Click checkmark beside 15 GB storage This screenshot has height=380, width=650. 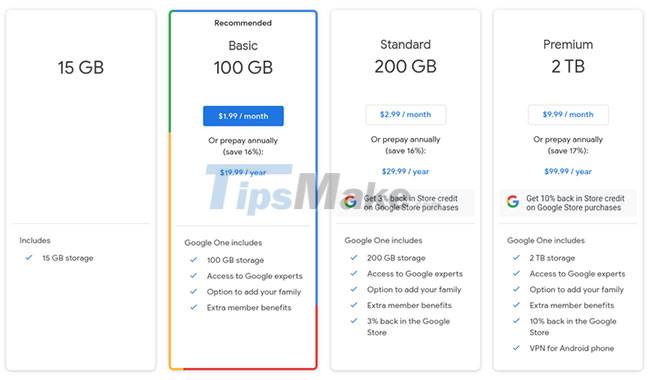point(29,258)
